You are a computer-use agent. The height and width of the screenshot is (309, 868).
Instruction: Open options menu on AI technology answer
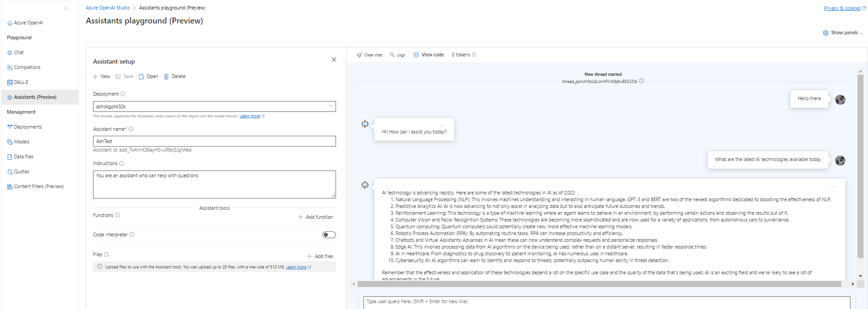coord(833,186)
